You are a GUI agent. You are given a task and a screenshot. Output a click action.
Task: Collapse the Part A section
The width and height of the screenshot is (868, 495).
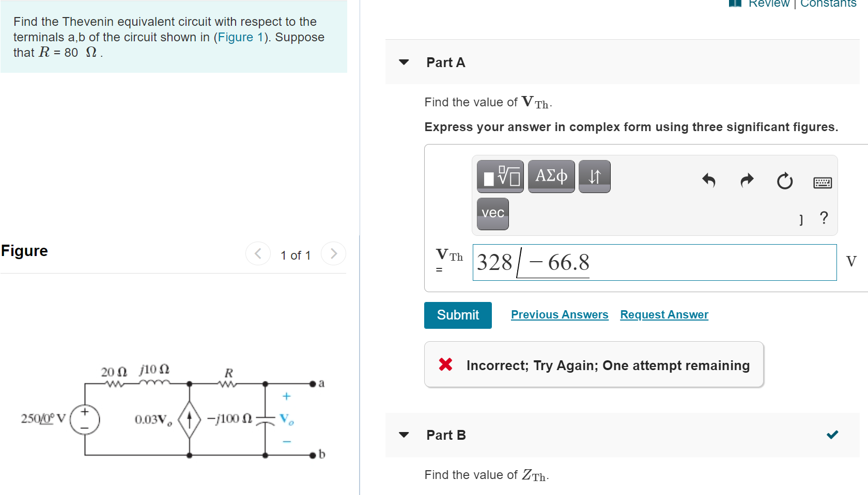click(404, 62)
